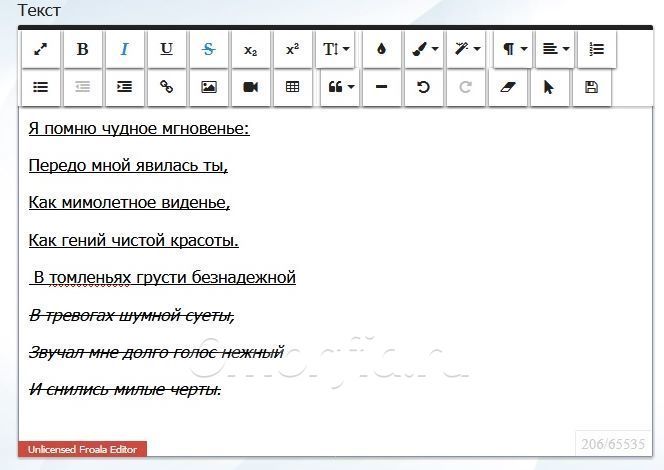Open the text color picker
664x470 pixels.
click(381, 50)
